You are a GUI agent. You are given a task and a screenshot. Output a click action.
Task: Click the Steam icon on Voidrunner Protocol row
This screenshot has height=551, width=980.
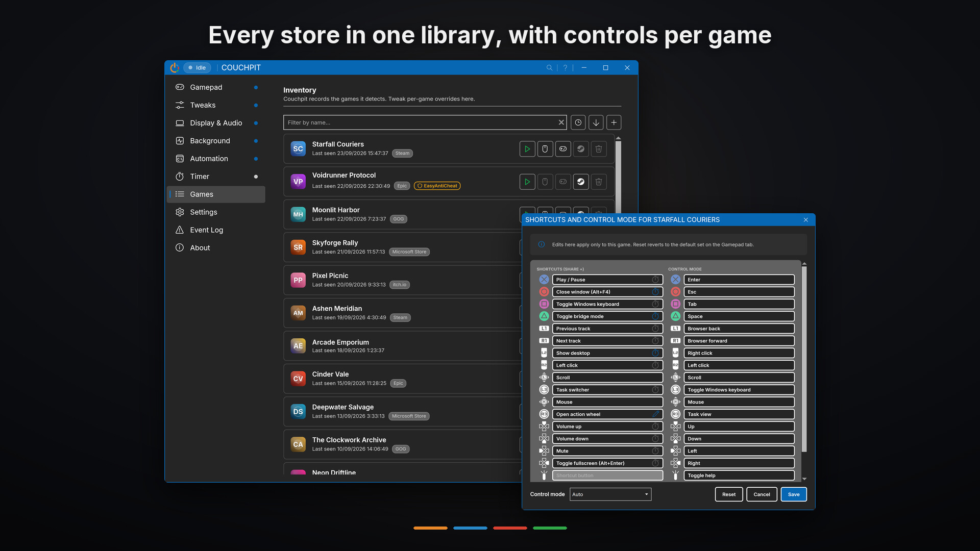(x=581, y=182)
